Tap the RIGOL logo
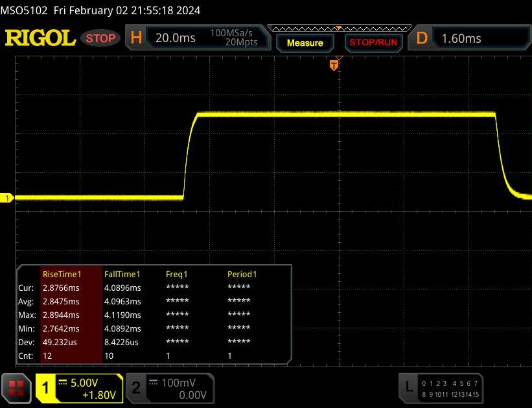532x408 pixels. pyautogui.click(x=40, y=38)
